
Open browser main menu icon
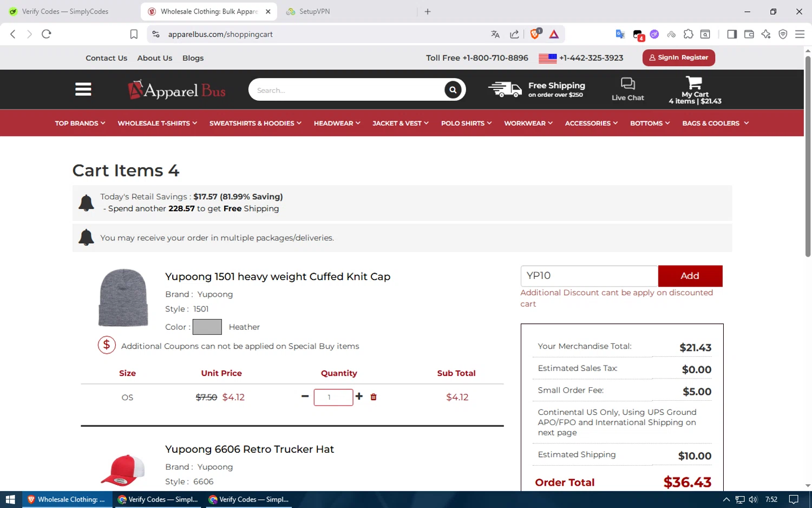point(800,34)
